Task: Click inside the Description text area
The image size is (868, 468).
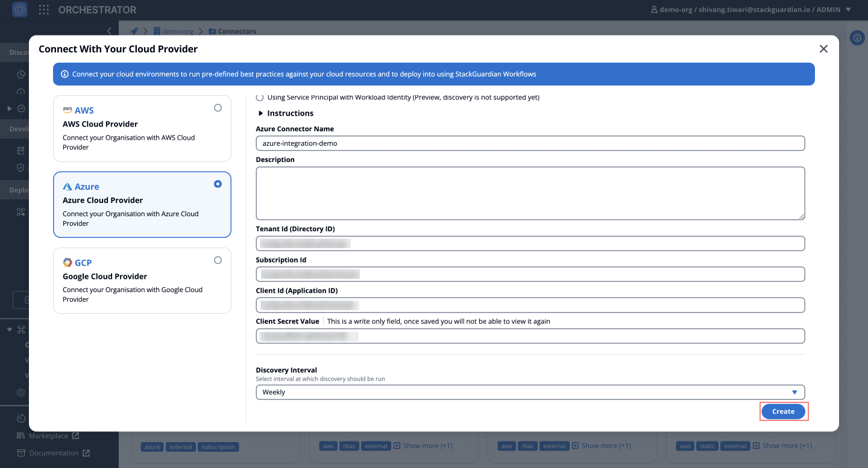Action: pos(530,193)
